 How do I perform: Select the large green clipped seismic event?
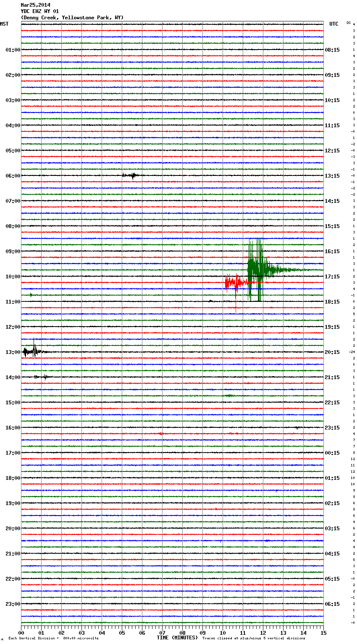pyautogui.click(x=256, y=269)
